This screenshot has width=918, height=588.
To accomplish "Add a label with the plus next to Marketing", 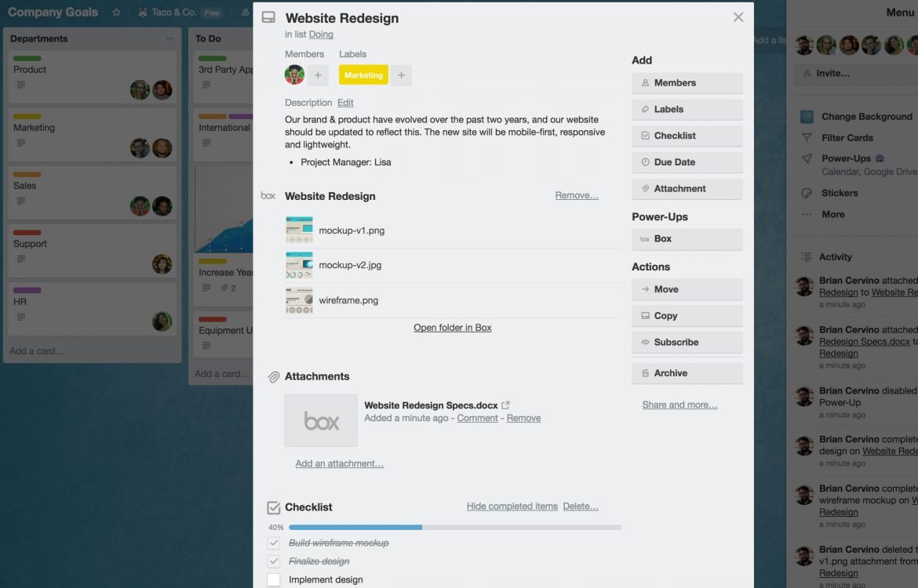I will tap(401, 75).
